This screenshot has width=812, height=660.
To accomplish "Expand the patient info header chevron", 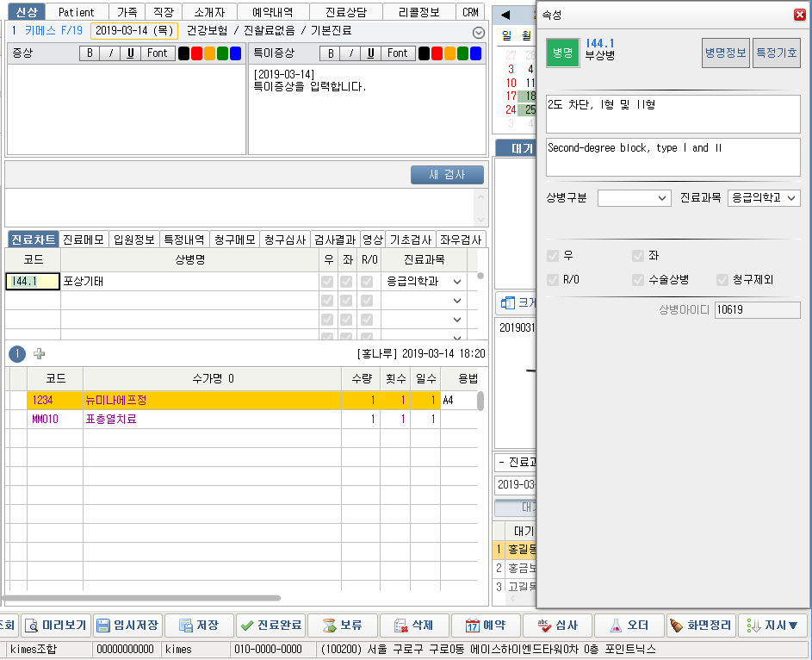I will coord(479,32).
